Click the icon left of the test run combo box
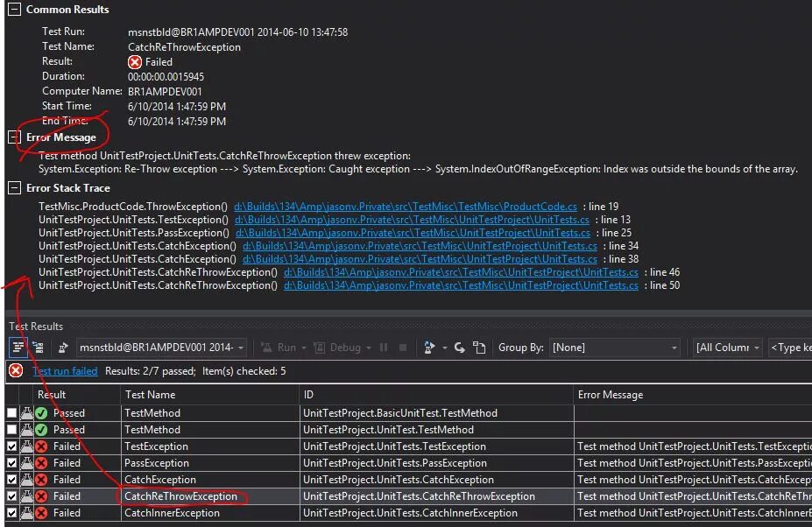Image resolution: width=812 pixels, height=527 pixels. pos(63,348)
